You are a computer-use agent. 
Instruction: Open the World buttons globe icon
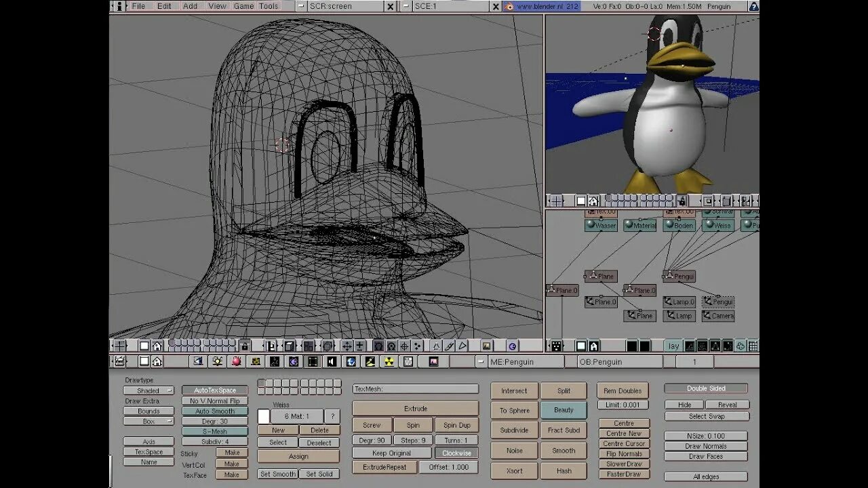pos(351,361)
